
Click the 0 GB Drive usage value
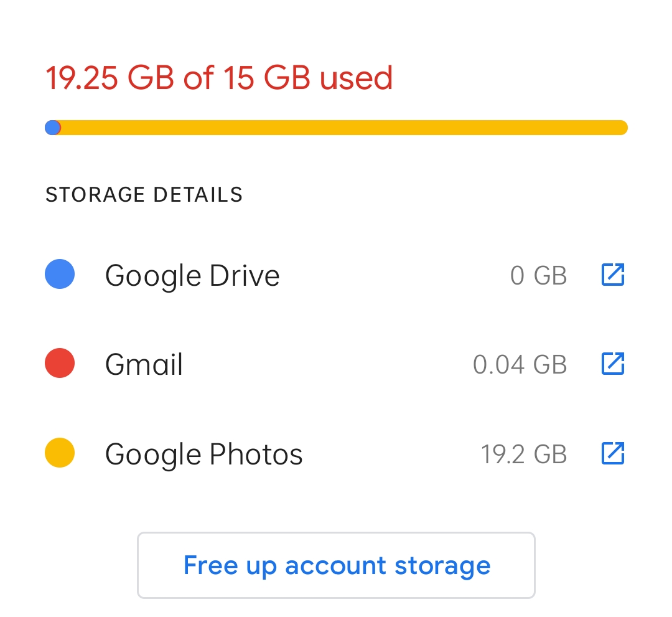538,275
